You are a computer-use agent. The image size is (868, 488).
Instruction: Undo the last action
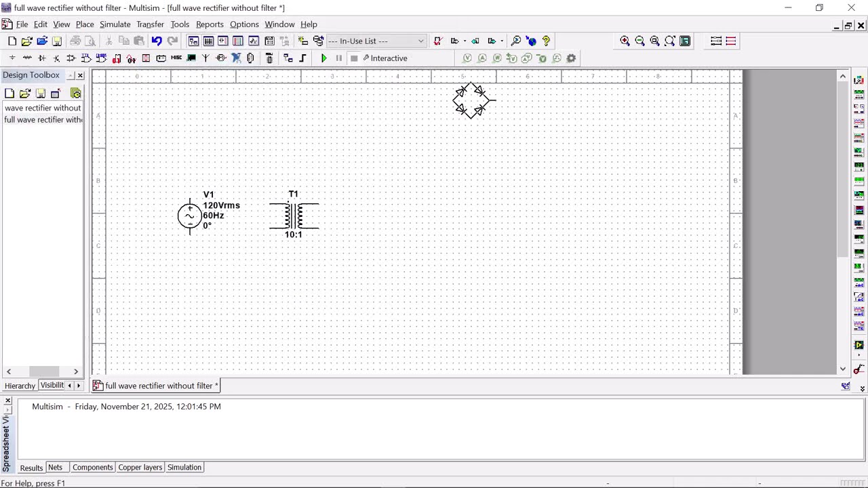click(157, 41)
